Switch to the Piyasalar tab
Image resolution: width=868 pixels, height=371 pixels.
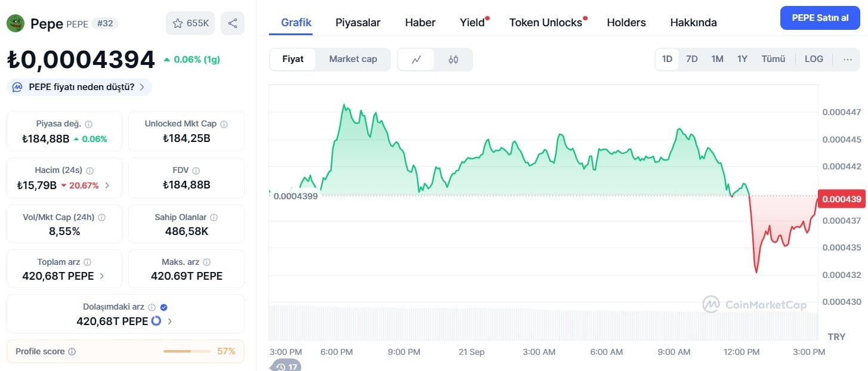358,23
